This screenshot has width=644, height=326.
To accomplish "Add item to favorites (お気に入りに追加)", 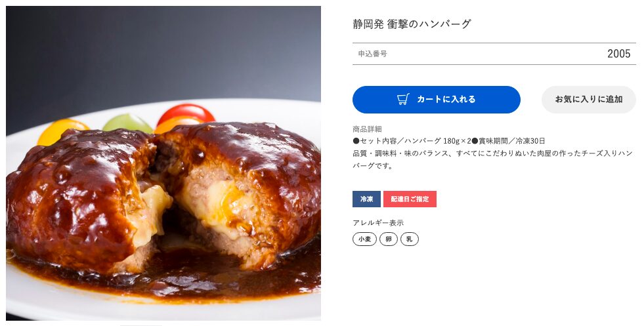I will pyautogui.click(x=589, y=99).
